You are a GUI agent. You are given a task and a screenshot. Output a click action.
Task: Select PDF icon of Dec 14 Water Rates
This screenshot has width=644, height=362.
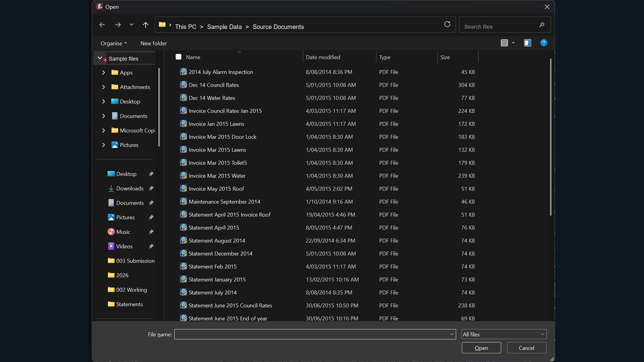(x=183, y=98)
